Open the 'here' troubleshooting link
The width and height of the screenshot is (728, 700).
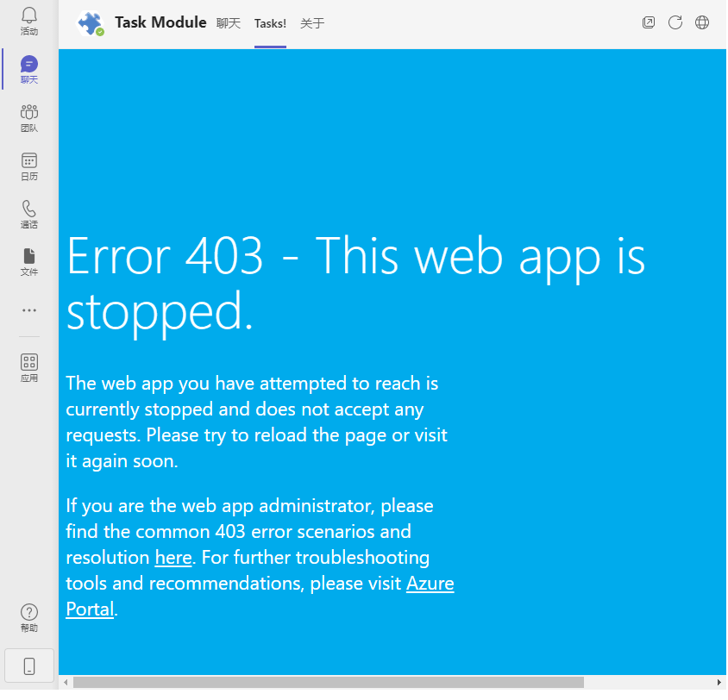pyautogui.click(x=173, y=557)
